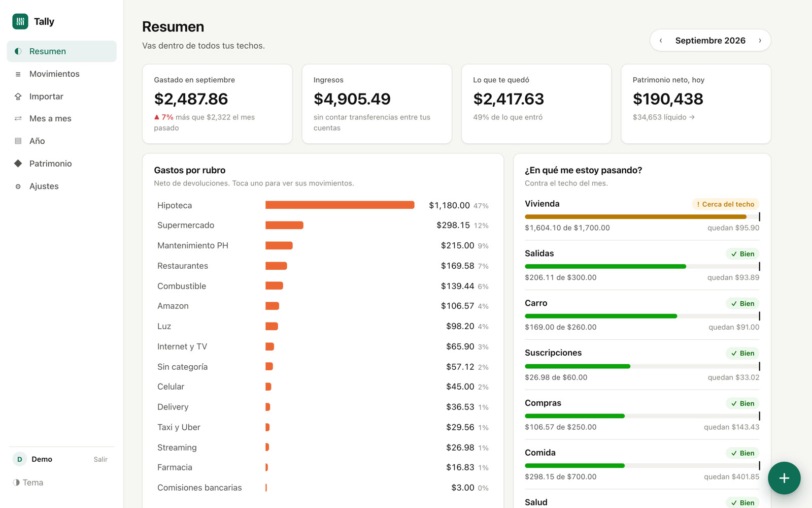Toggle the Tema theme switch
The height and width of the screenshot is (508, 812).
tap(28, 483)
